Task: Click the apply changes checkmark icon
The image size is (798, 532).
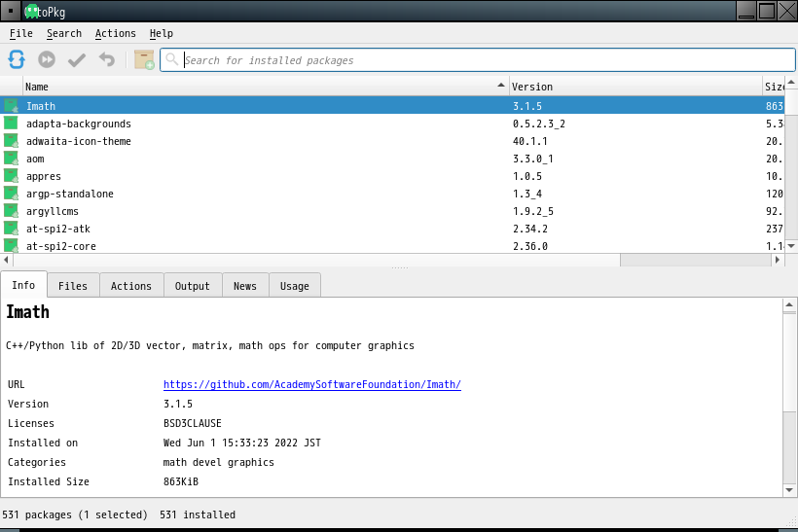Action: [77, 60]
